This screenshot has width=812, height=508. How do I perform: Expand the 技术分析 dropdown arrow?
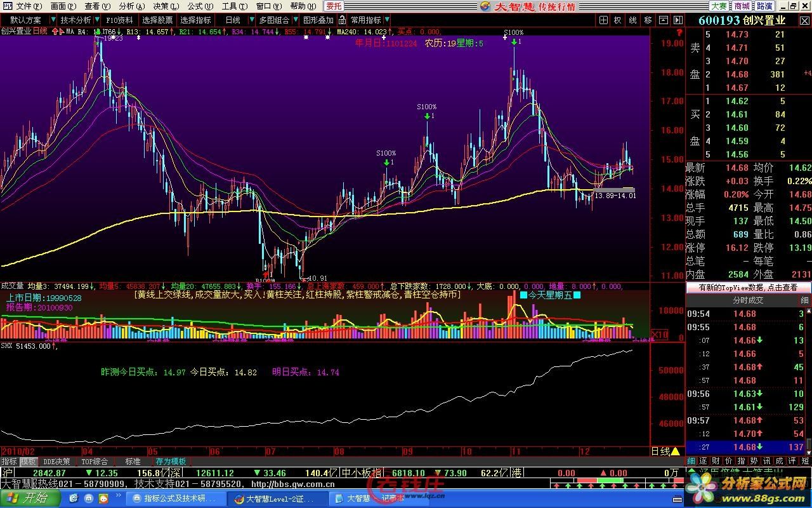97,20
